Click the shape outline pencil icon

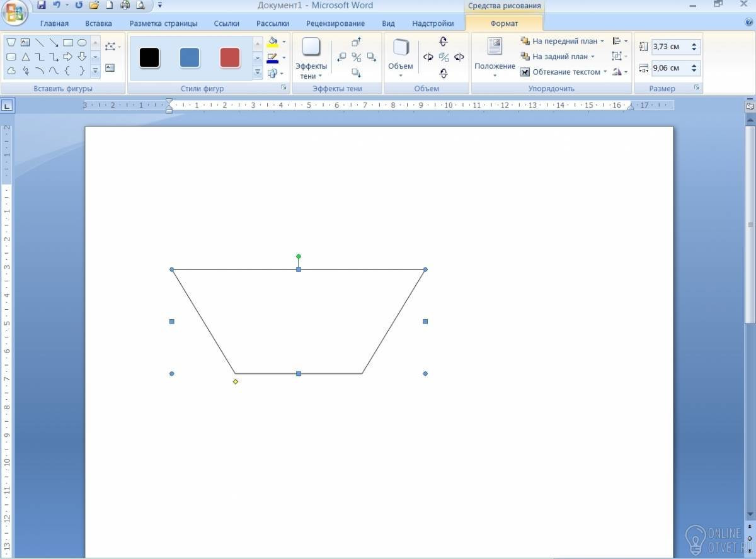(273, 58)
